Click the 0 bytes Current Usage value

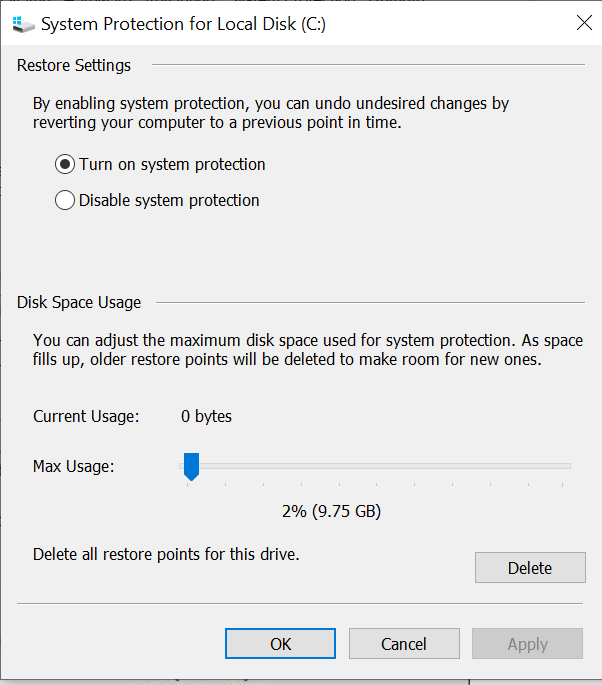coord(206,416)
